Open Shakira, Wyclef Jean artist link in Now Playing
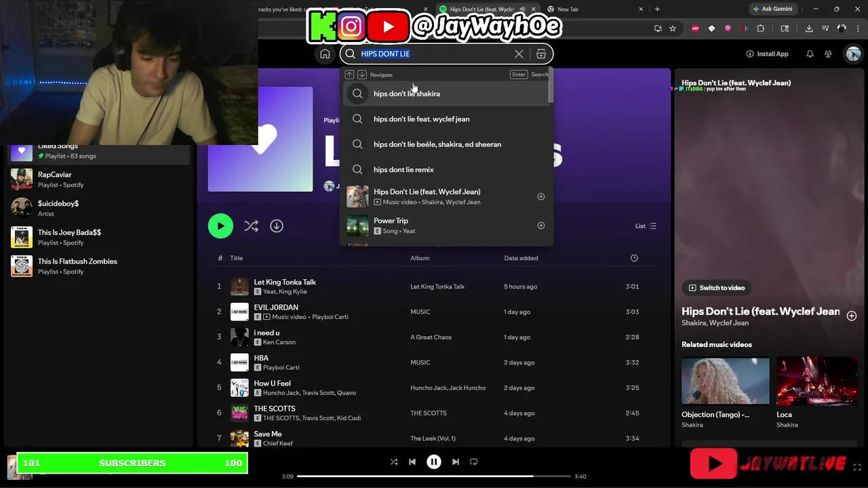The height and width of the screenshot is (488, 868). (x=715, y=323)
